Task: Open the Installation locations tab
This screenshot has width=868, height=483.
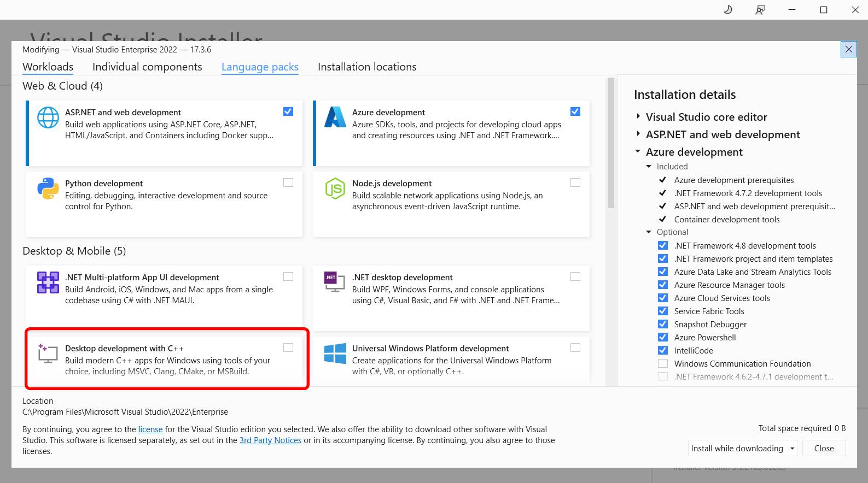Action: 367,67
